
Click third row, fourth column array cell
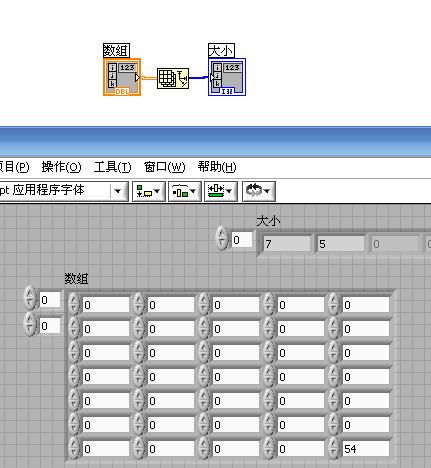(300, 353)
